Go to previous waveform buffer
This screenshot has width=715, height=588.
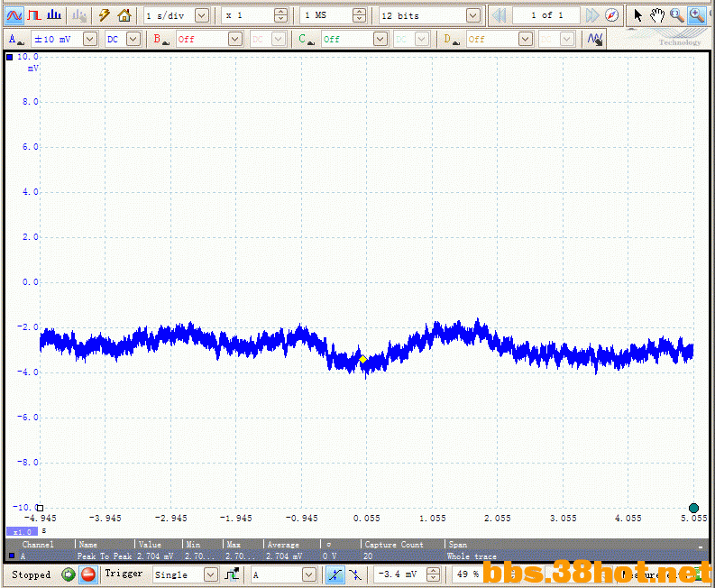click(x=500, y=16)
